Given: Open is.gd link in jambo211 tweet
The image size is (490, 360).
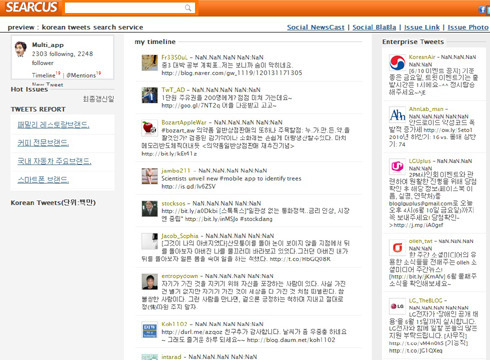Looking at the screenshot, I should (188, 186).
